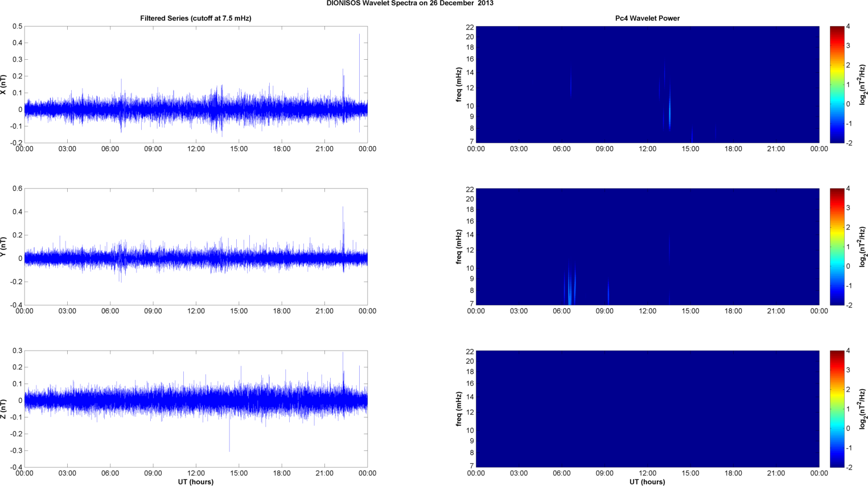Image resolution: width=868 pixels, height=486 pixels.
Task: Click the 03:00 tick under the bottom spectrogram
Action: pos(519,473)
